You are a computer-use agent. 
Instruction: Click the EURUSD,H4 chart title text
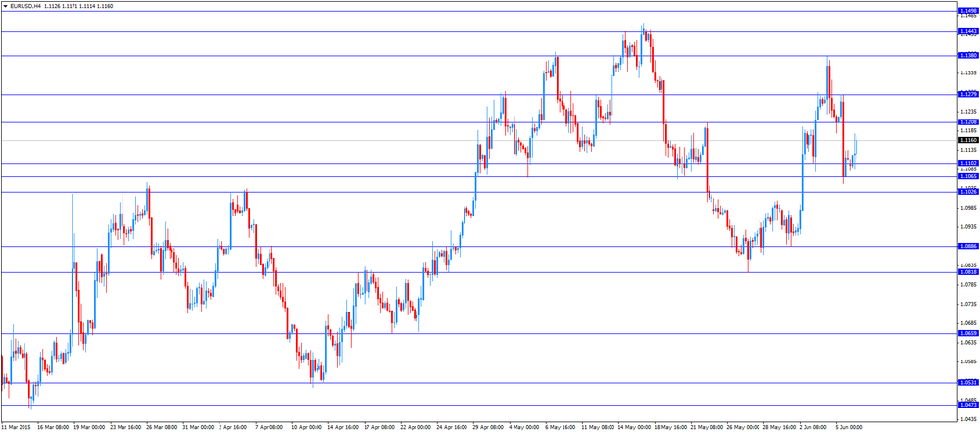25,5
